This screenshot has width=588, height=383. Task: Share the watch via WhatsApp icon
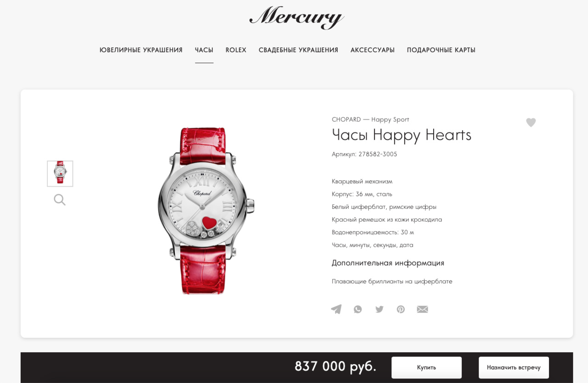click(358, 309)
